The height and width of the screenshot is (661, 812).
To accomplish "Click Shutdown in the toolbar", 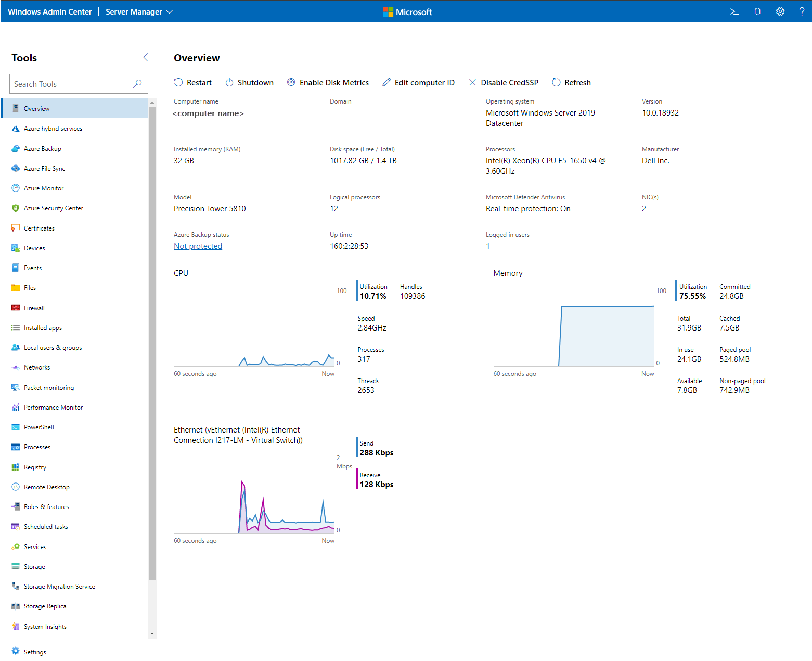I will (x=255, y=82).
